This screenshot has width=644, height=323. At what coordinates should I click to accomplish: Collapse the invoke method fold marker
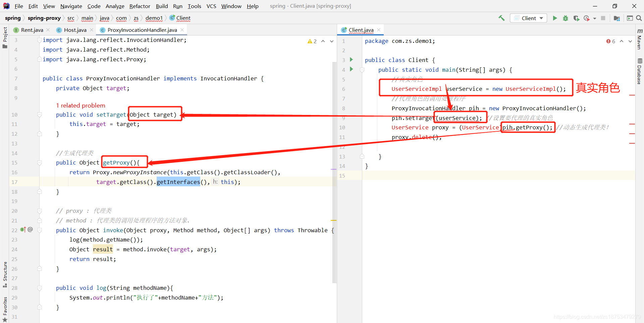pyautogui.click(x=39, y=231)
